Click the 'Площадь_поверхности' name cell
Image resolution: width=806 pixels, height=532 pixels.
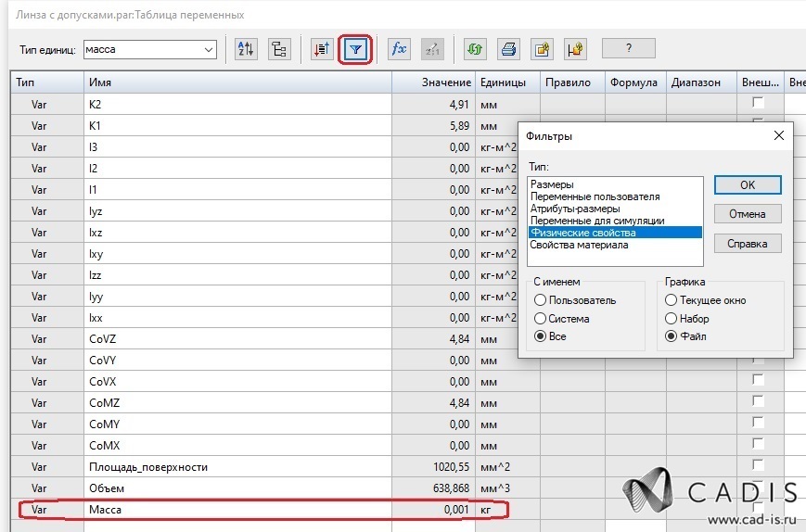click(x=237, y=467)
